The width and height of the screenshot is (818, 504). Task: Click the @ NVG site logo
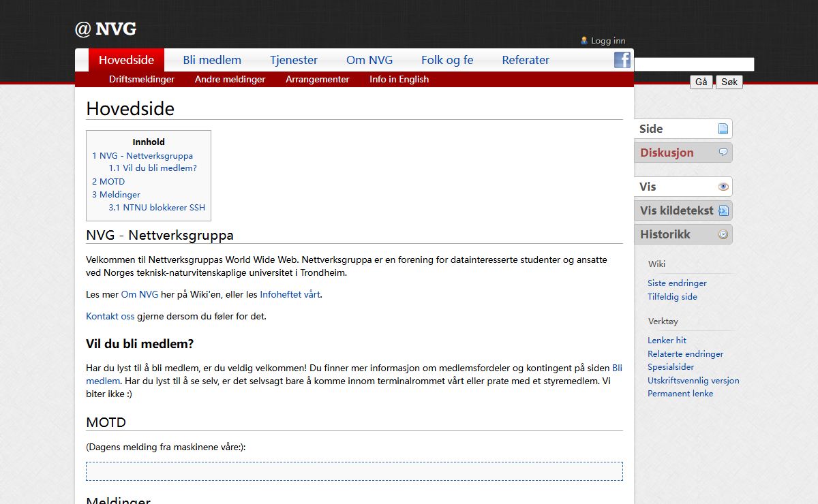tap(106, 29)
